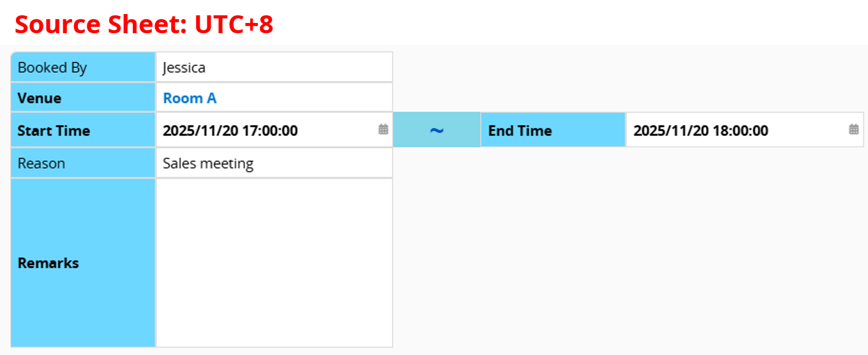Focus the empty Remarks text area
The height and width of the screenshot is (355, 868).
[x=274, y=263]
